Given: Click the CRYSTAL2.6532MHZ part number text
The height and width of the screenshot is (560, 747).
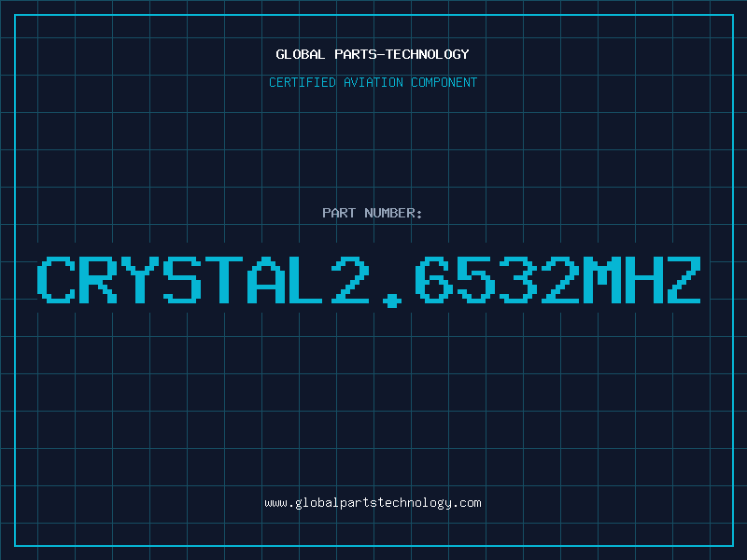Looking at the screenshot, I should (x=369, y=281).
